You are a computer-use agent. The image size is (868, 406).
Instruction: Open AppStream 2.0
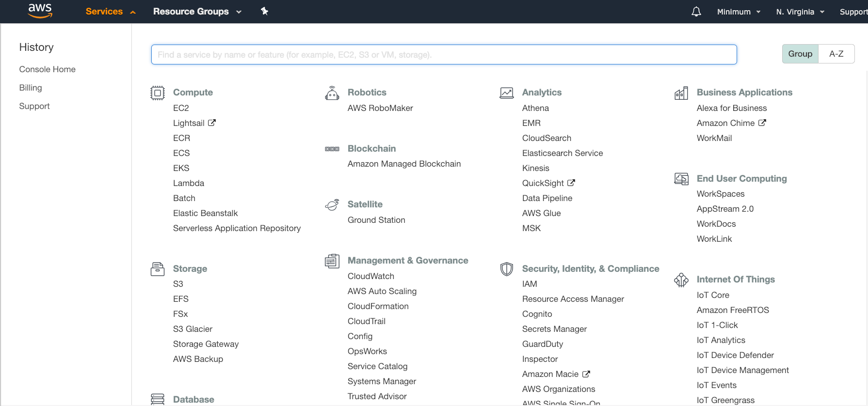click(x=725, y=209)
